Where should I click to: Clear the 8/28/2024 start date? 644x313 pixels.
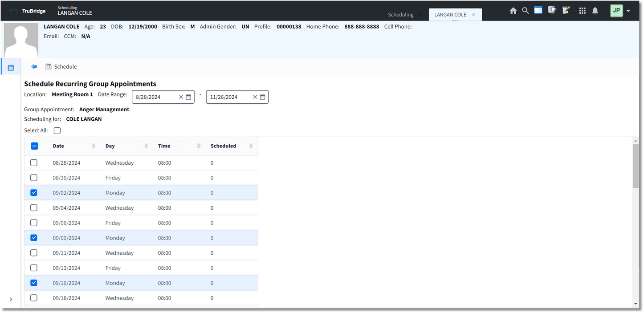181,97
